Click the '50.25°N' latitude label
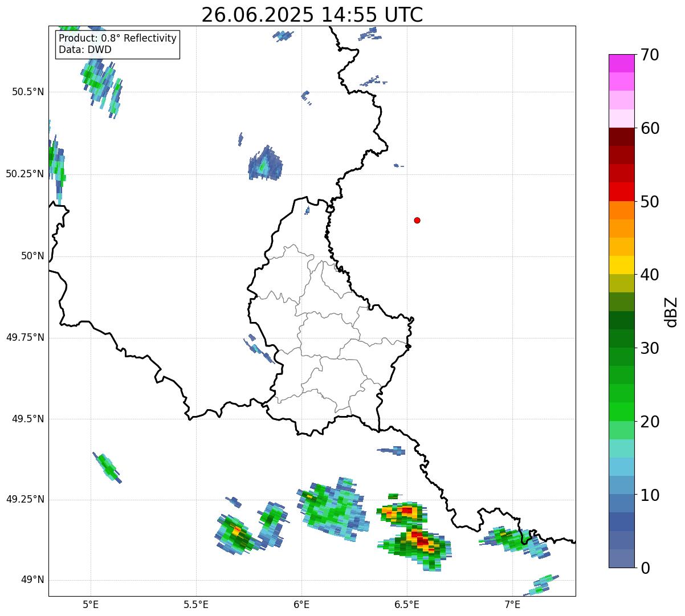This screenshot has width=685, height=616. tap(25, 174)
